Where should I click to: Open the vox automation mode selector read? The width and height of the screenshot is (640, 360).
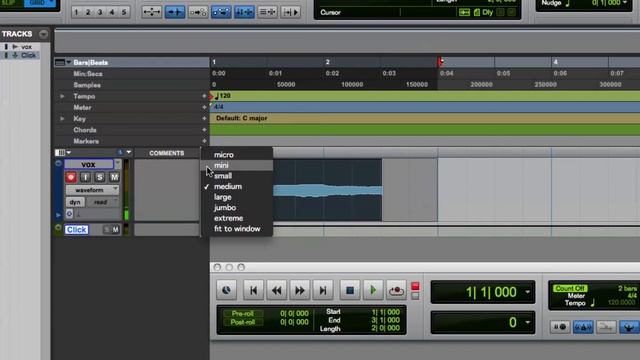[x=103, y=202]
